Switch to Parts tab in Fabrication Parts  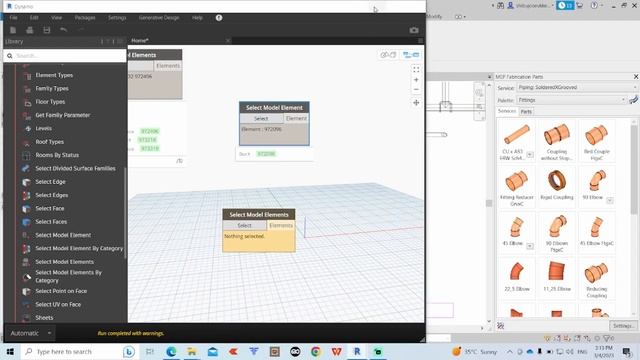click(526, 111)
